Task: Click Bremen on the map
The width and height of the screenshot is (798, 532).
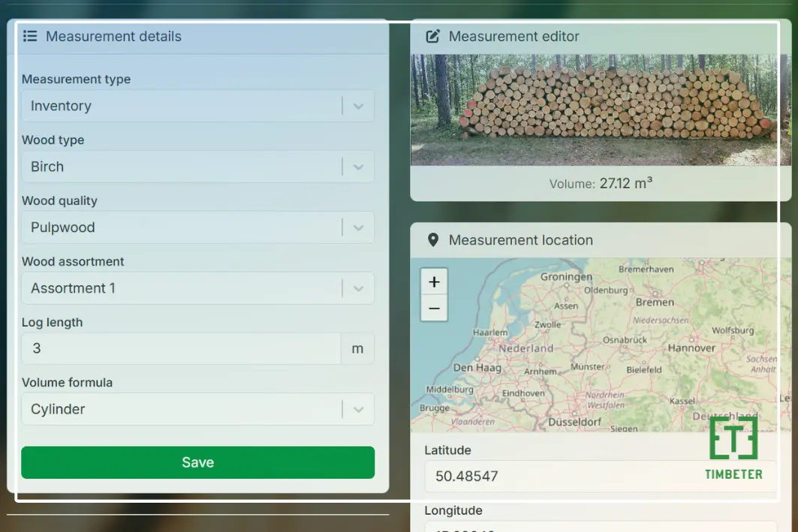Action: (x=655, y=302)
